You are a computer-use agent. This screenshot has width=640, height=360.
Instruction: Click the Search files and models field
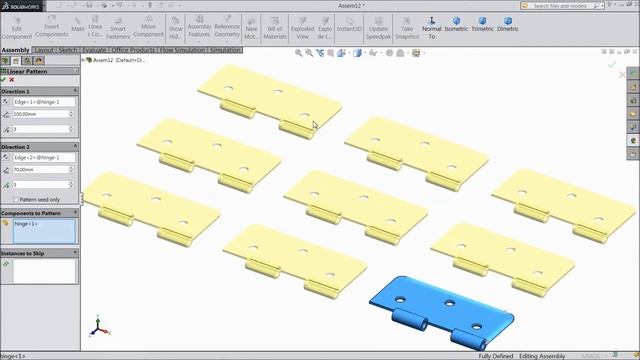[562, 6]
